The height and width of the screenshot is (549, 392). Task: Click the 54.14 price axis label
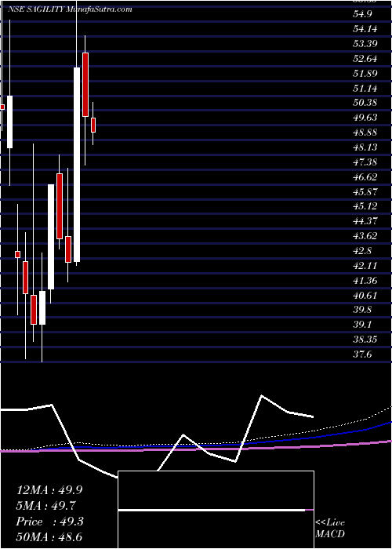click(x=365, y=29)
